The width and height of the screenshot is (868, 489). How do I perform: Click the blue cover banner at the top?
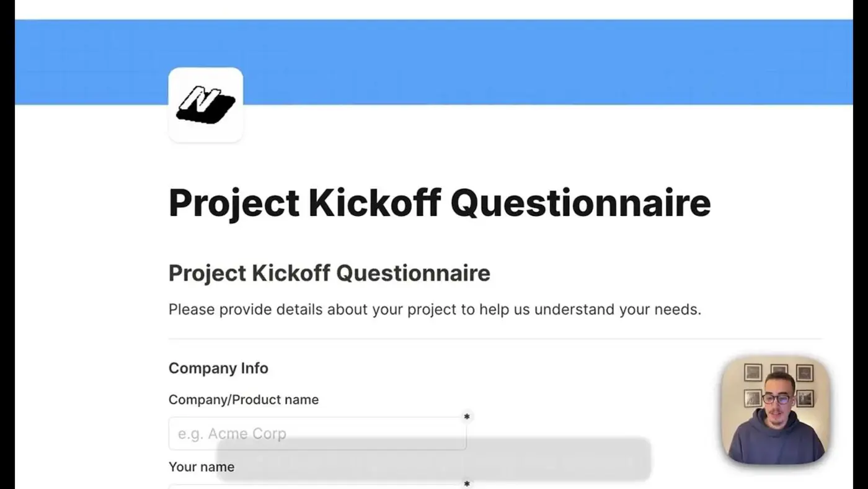click(x=434, y=59)
